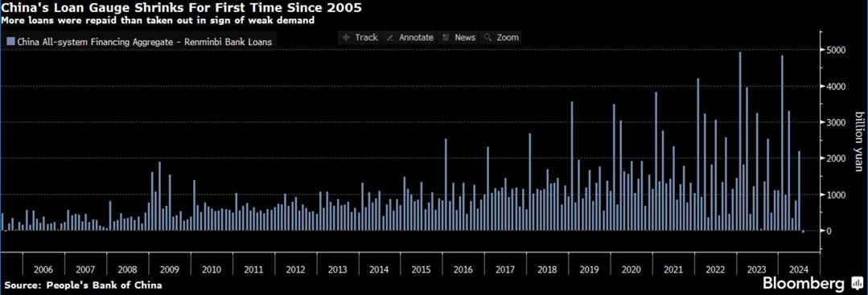Open the Annotate pencil tool

[x=409, y=38]
